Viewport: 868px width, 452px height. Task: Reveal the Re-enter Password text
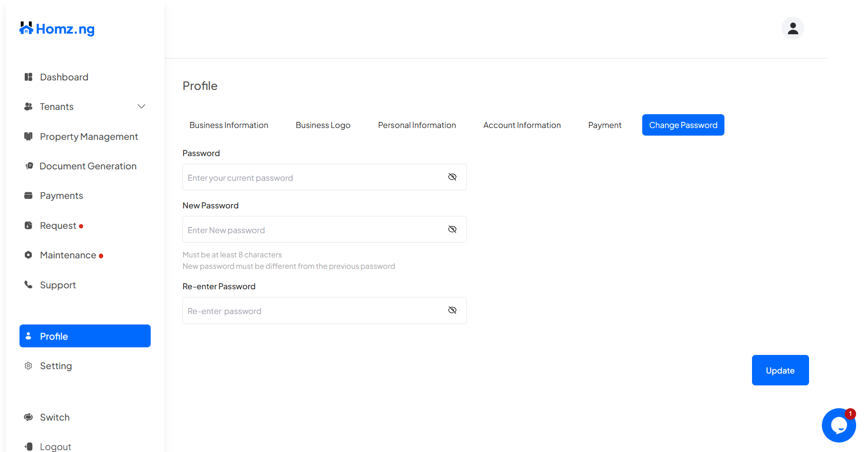click(452, 310)
